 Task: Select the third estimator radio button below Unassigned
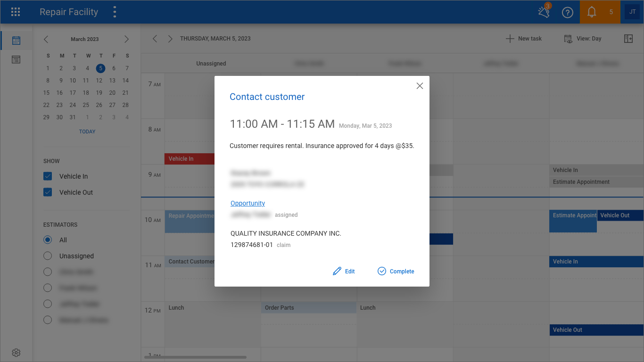(48, 304)
